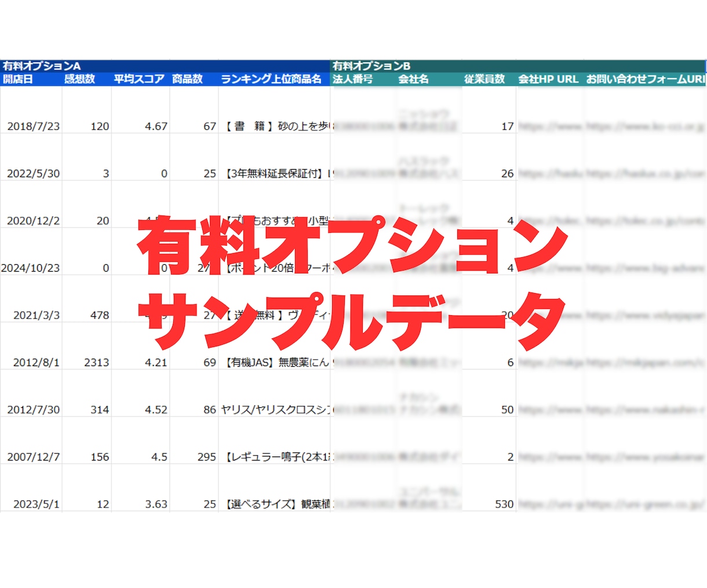This screenshot has width=707, height=588.
Task: Click the 平均スコア column header
Action: (140, 79)
